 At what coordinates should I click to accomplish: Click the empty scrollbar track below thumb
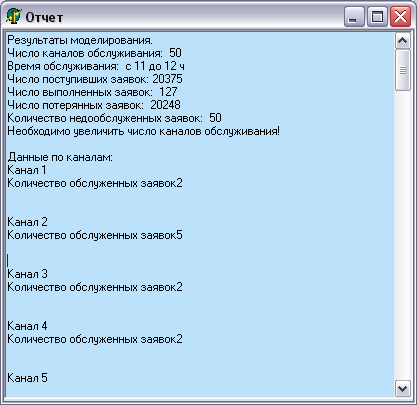(403, 235)
